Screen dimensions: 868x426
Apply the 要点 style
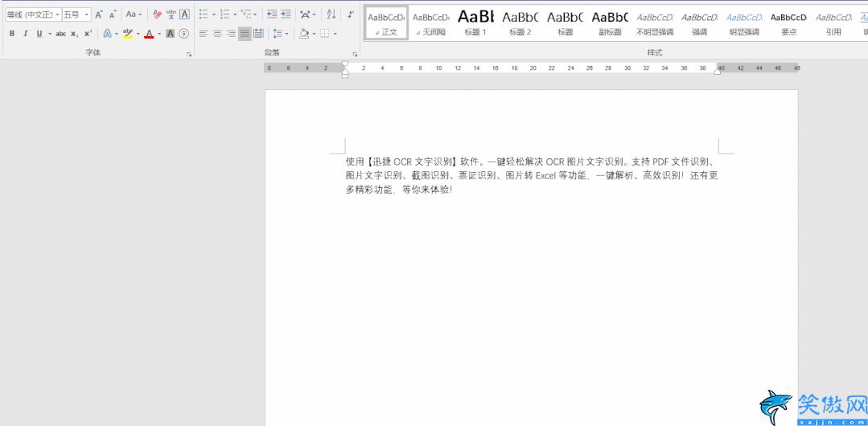click(789, 23)
